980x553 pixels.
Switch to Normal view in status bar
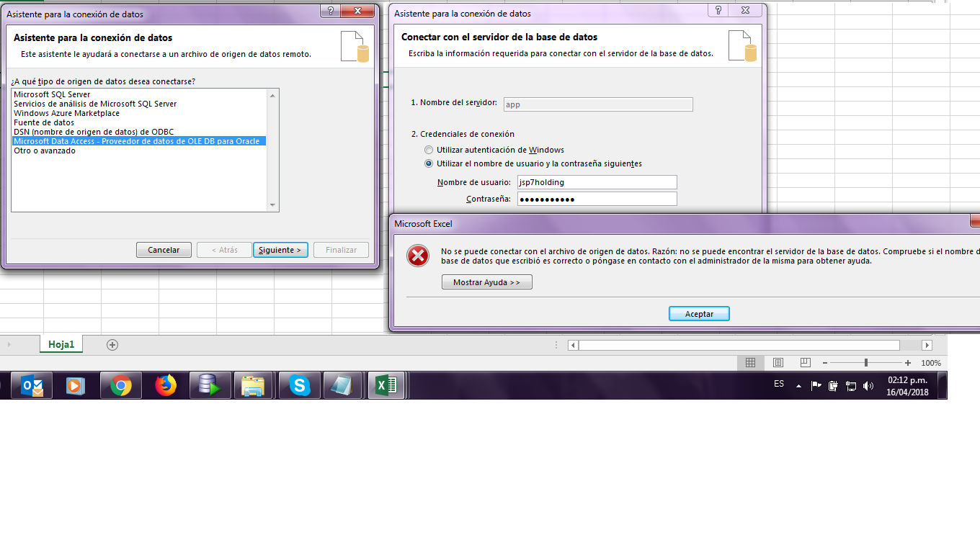click(750, 363)
